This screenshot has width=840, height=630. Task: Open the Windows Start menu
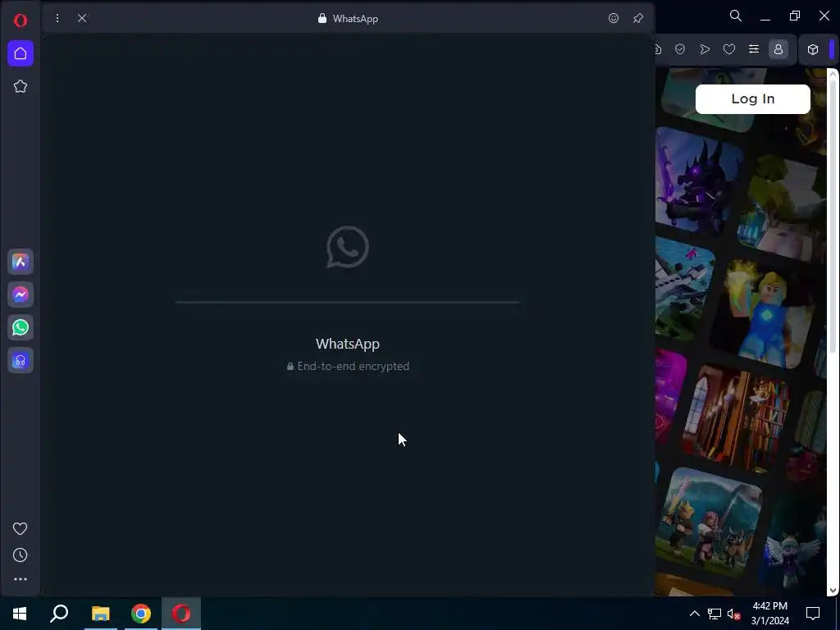[x=20, y=614]
